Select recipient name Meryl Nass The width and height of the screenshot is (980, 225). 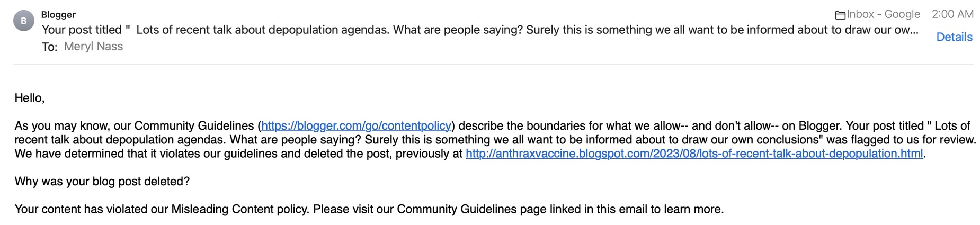(x=93, y=47)
